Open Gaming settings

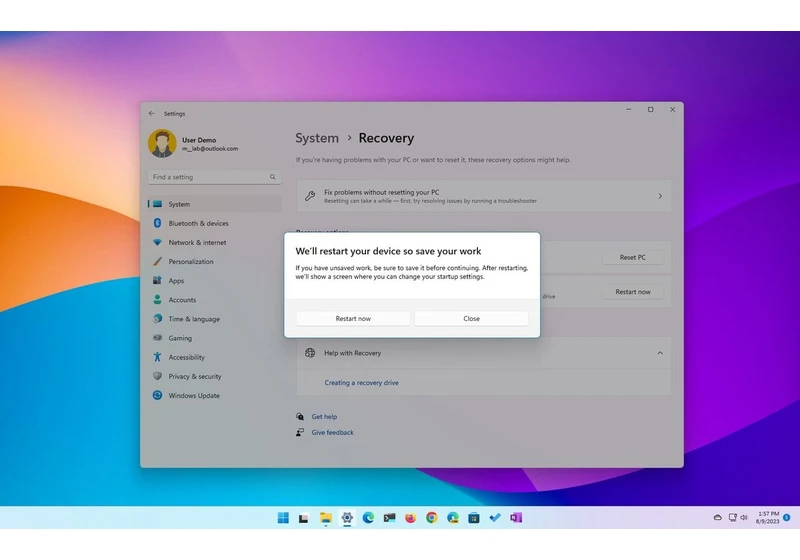tap(214, 338)
